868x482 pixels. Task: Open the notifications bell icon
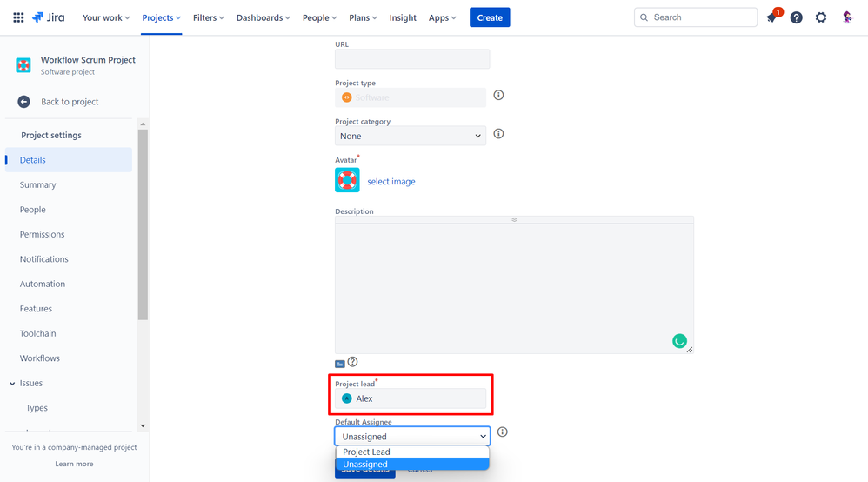click(772, 17)
